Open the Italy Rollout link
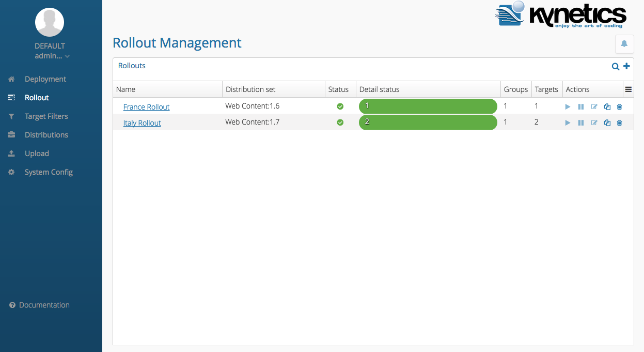644x352 pixels. [x=142, y=123]
